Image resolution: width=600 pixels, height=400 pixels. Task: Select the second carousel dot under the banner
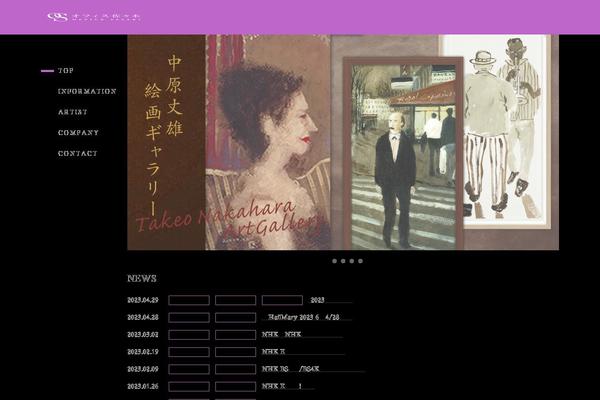pos(343,261)
